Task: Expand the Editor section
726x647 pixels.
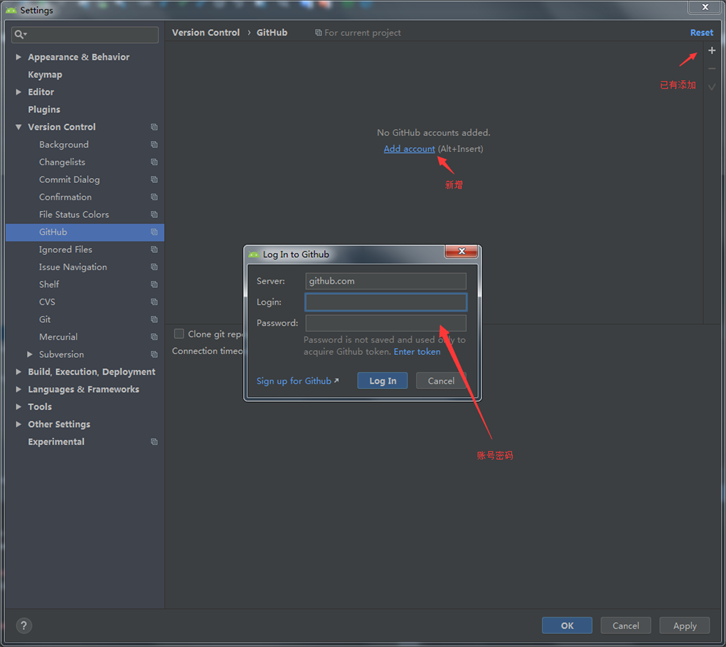Action: [19, 92]
